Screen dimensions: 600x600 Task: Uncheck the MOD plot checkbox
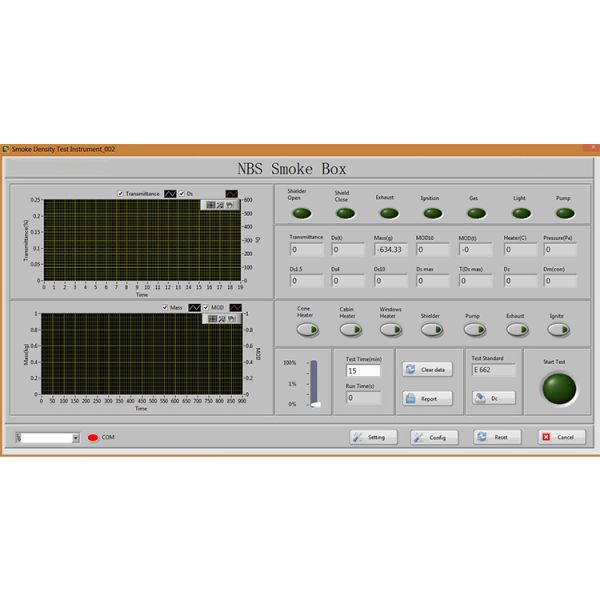[x=206, y=307]
